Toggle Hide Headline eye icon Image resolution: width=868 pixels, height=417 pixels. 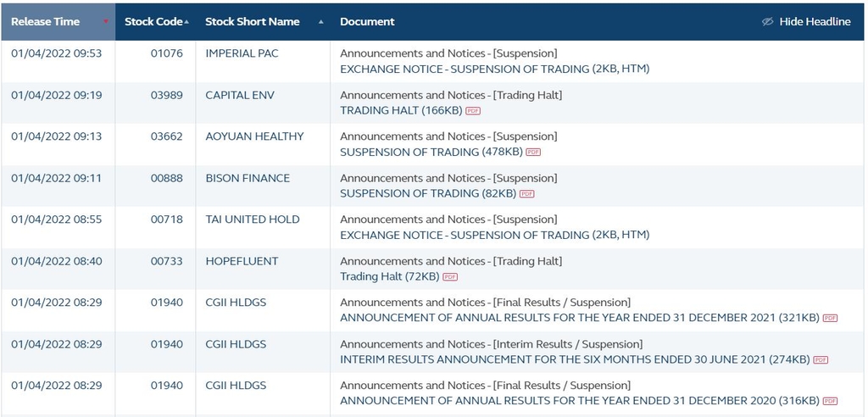[x=768, y=22]
